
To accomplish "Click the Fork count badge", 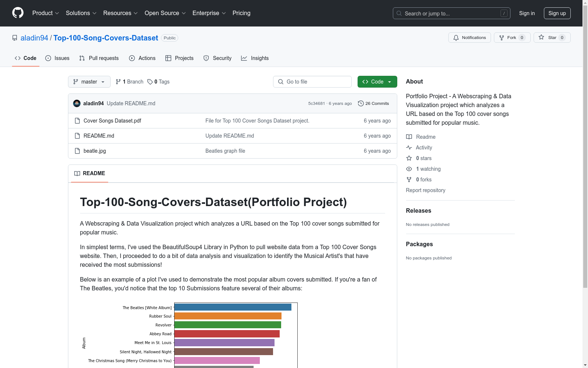I will 522,38.
